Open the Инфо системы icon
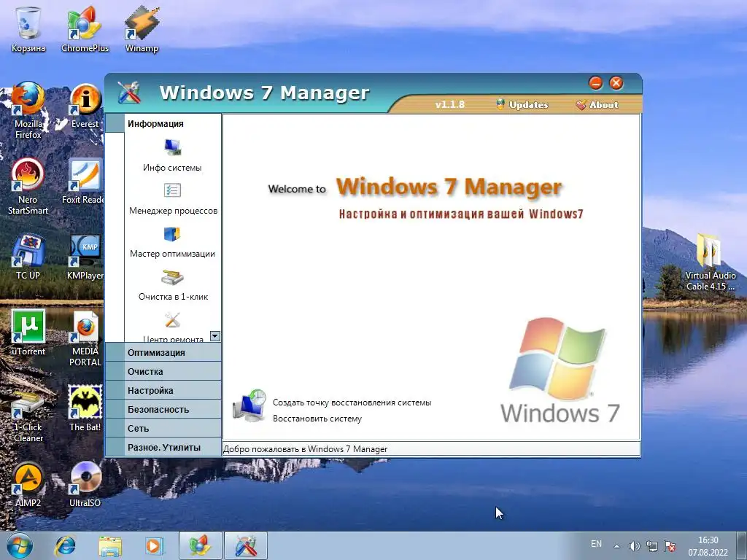 172,147
